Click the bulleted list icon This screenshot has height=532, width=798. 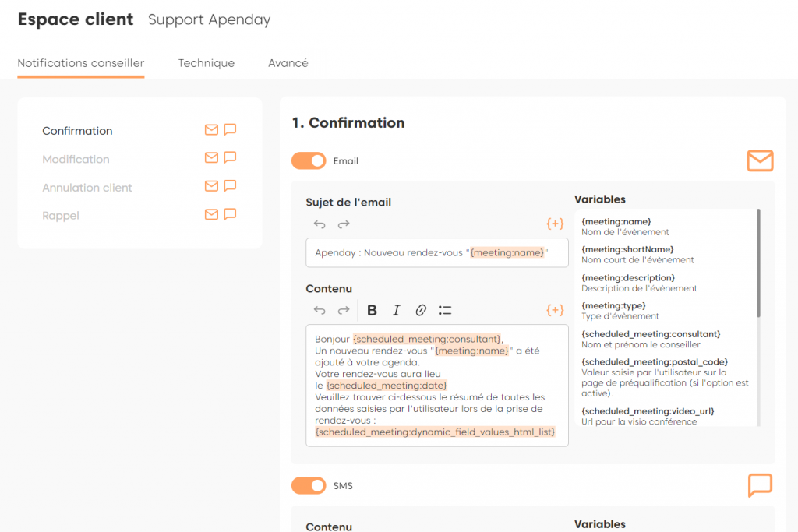click(445, 311)
